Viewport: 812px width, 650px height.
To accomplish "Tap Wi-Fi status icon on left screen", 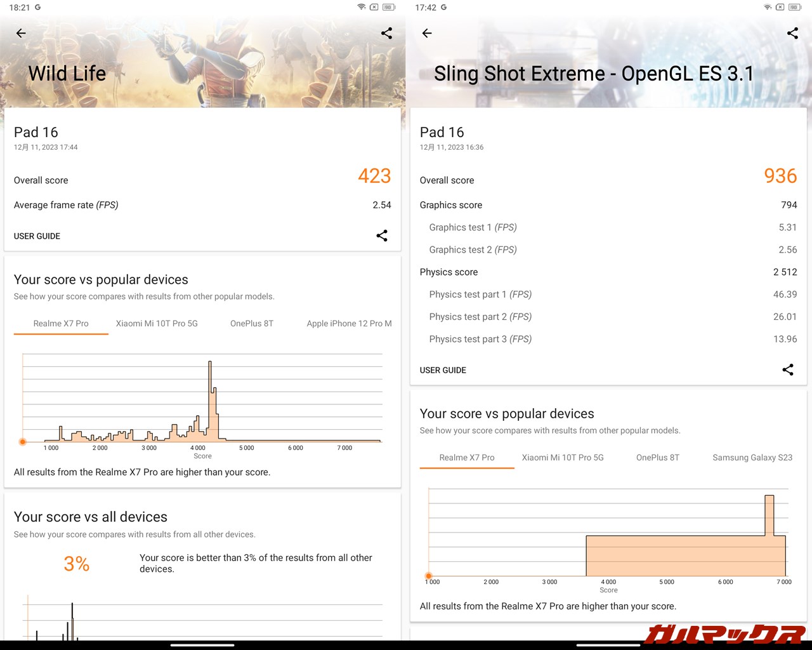I will coord(361,7).
